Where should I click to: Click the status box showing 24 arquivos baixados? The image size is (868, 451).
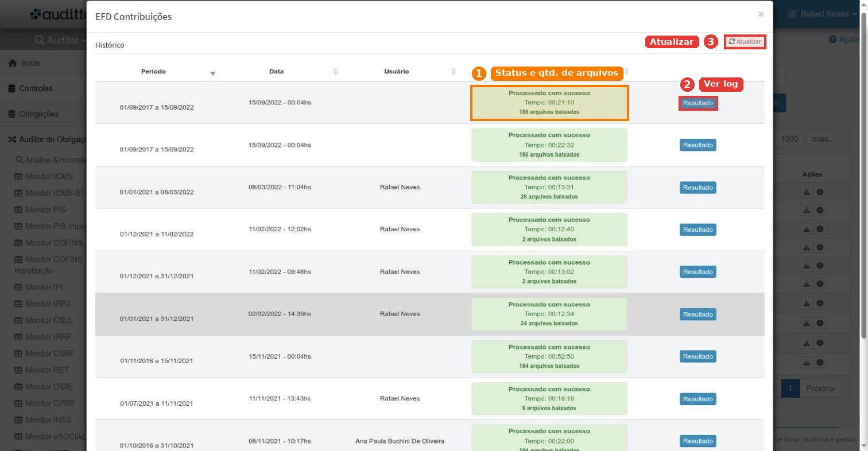pyautogui.click(x=549, y=314)
